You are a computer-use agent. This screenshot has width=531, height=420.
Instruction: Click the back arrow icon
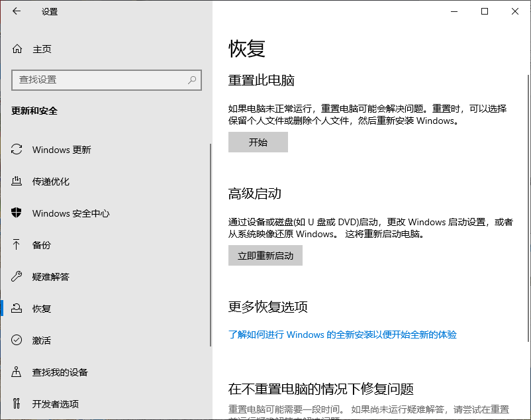coord(16,11)
